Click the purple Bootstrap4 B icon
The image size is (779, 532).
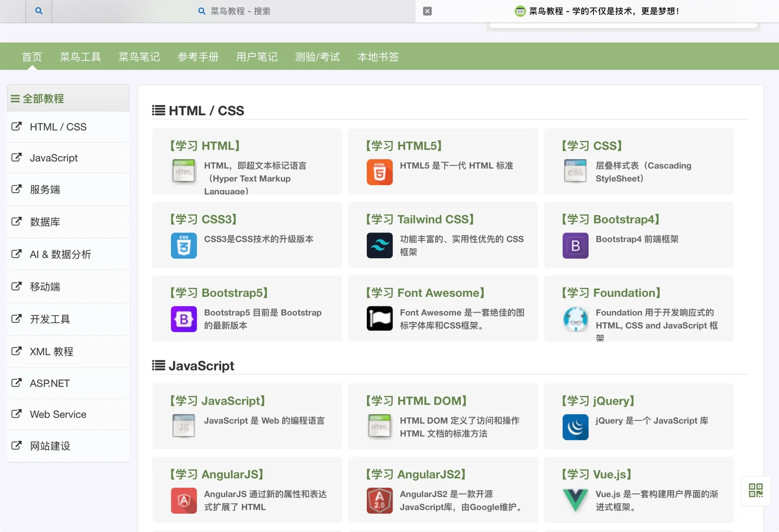tap(575, 245)
